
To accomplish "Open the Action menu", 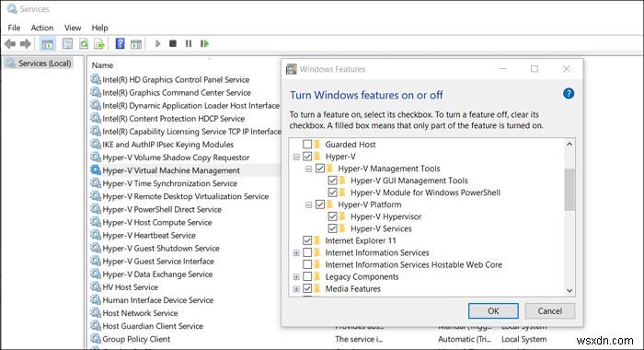I will (x=42, y=28).
